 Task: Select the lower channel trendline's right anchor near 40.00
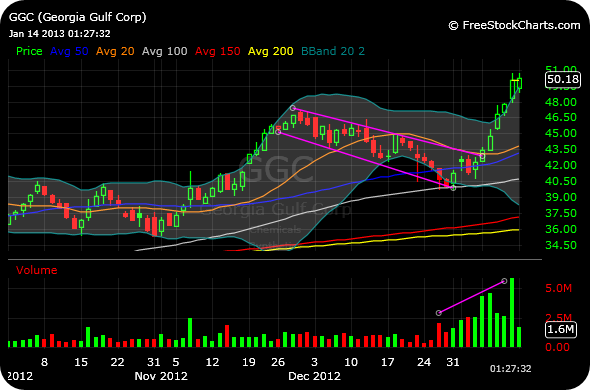point(453,188)
